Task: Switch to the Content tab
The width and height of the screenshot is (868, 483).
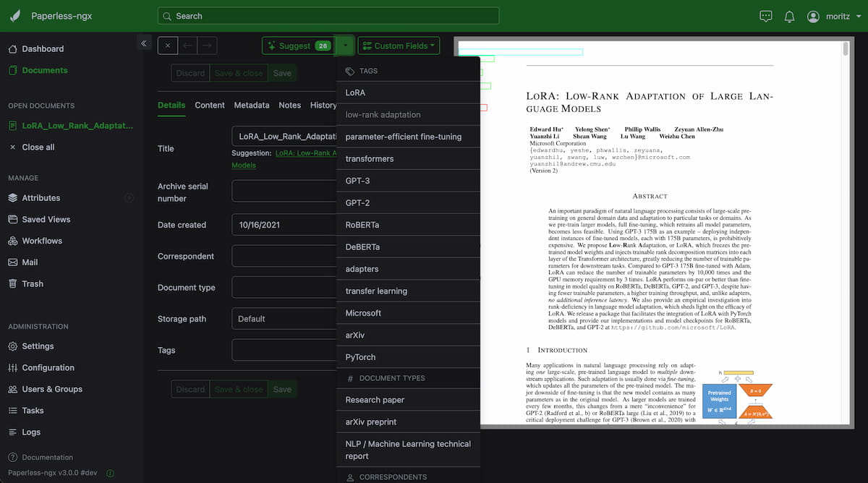Action: pos(210,105)
